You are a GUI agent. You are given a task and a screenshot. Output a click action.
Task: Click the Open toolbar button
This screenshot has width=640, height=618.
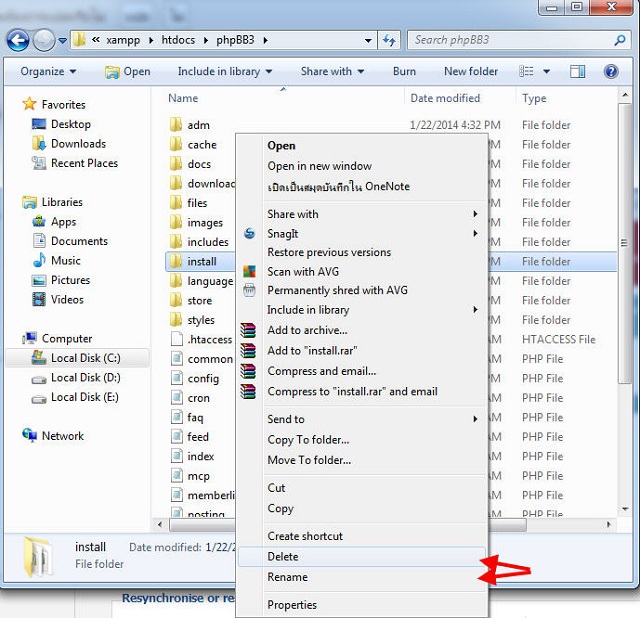128,72
